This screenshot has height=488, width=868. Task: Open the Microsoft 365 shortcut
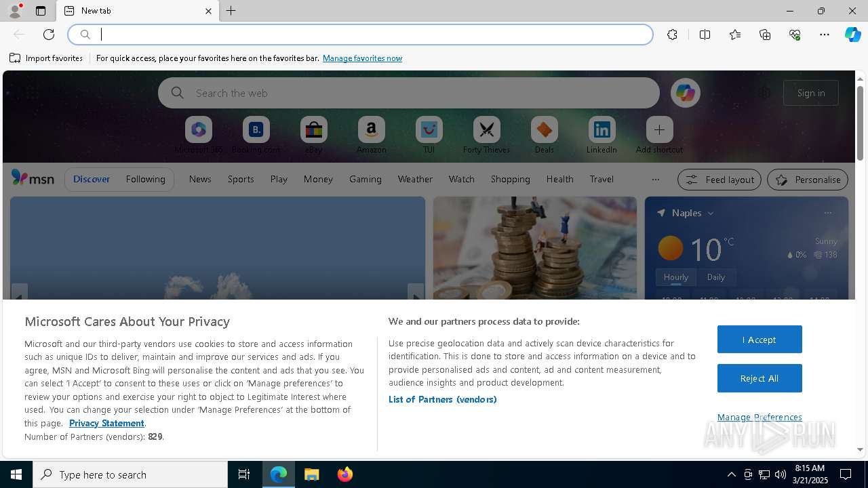coord(198,135)
